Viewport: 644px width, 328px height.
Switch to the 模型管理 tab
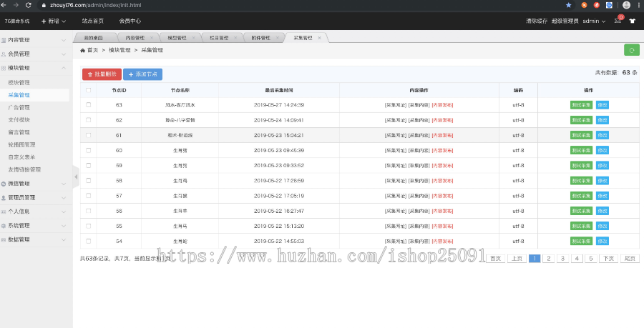click(177, 38)
